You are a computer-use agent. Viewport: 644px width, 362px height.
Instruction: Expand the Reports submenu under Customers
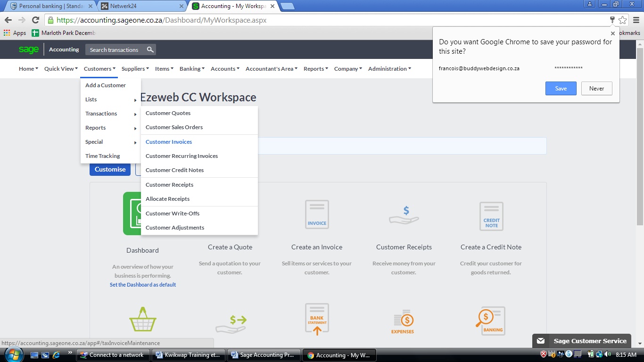click(111, 128)
